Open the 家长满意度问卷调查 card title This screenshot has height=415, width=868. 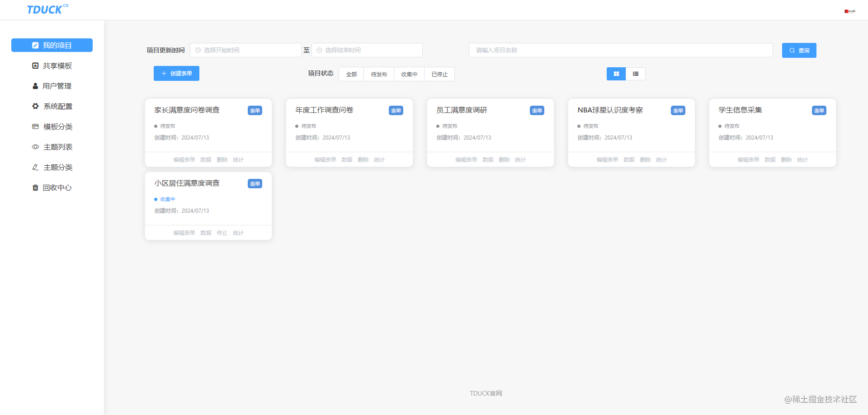(x=187, y=110)
